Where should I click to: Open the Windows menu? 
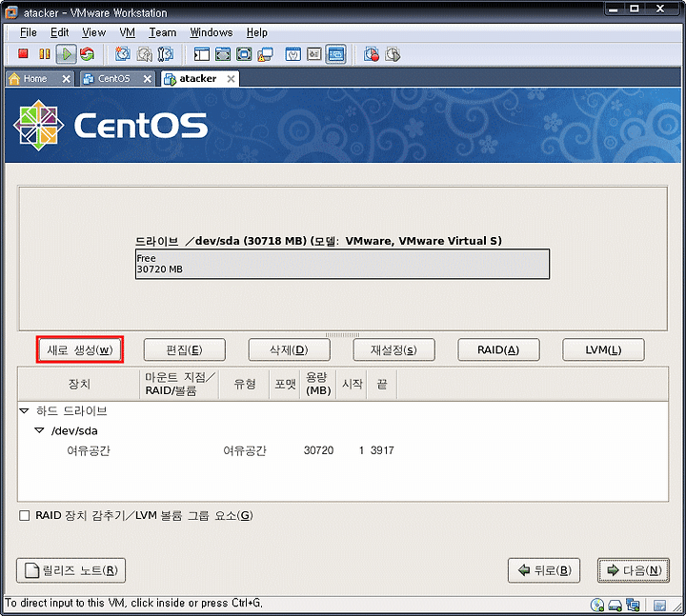tap(212, 32)
